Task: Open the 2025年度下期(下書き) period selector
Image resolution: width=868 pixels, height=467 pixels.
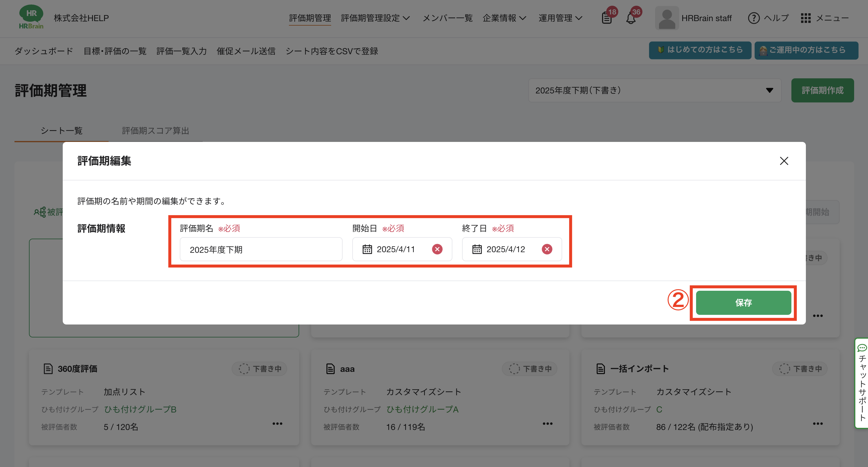Action: [654, 90]
